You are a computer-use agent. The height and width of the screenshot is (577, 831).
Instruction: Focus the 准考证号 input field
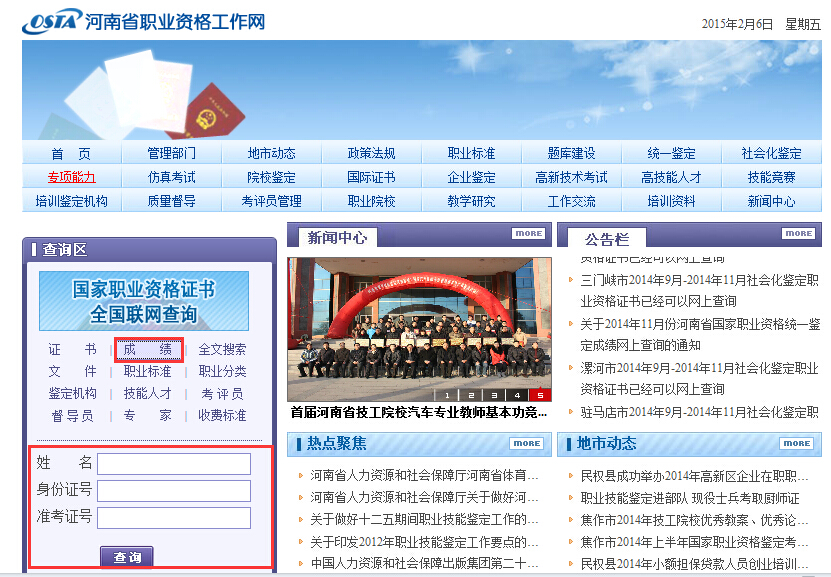click(174, 518)
